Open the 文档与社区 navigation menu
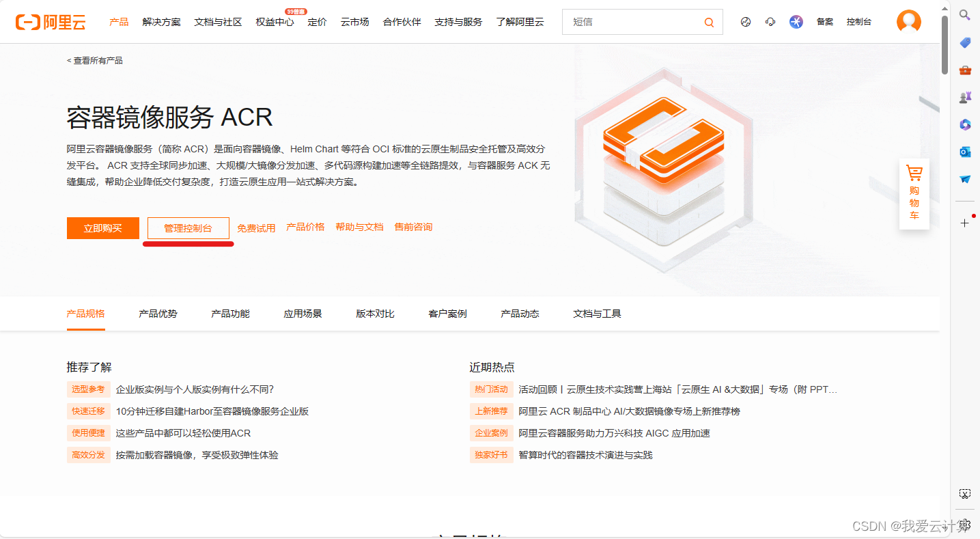This screenshot has height=539, width=980. point(218,22)
